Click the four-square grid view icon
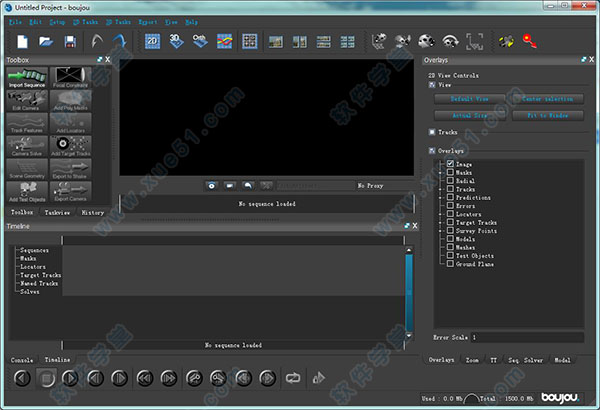This screenshot has width=600, height=410. (249, 41)
